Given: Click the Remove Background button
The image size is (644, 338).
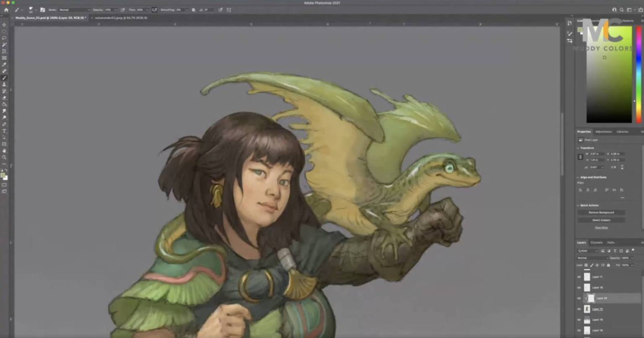Looking at the screenshot, I should tap(601, 212).
